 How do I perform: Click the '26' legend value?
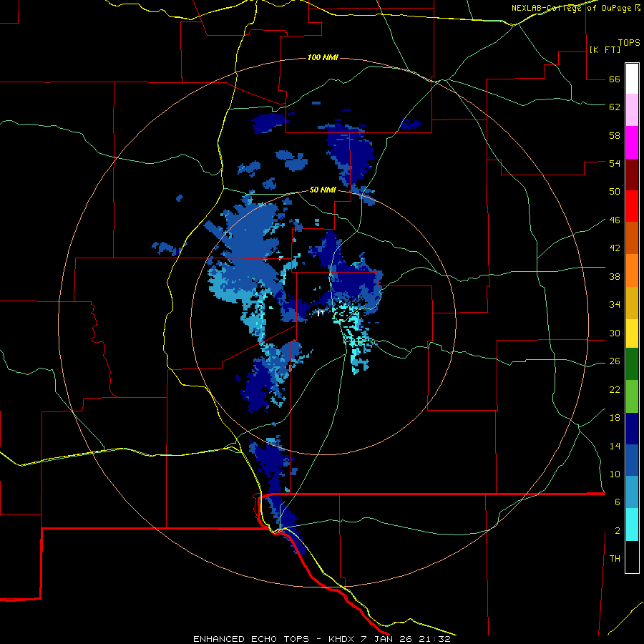615,361
